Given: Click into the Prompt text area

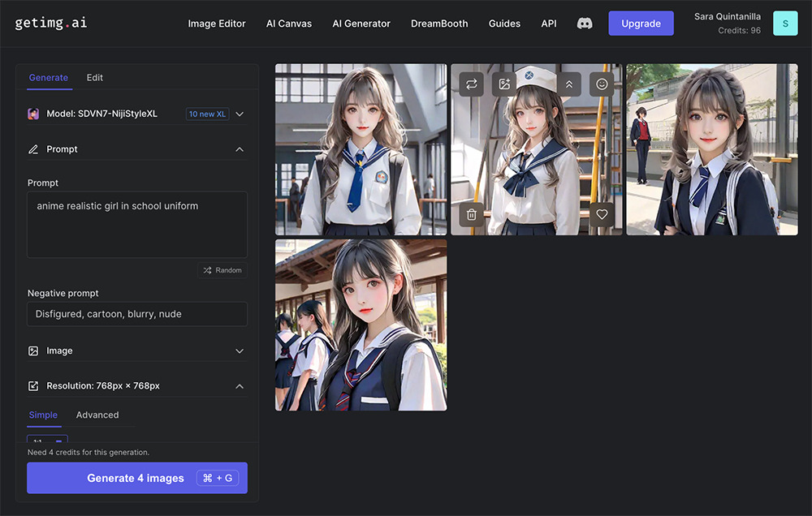Looking at the screenshot, I should (136, 225).
